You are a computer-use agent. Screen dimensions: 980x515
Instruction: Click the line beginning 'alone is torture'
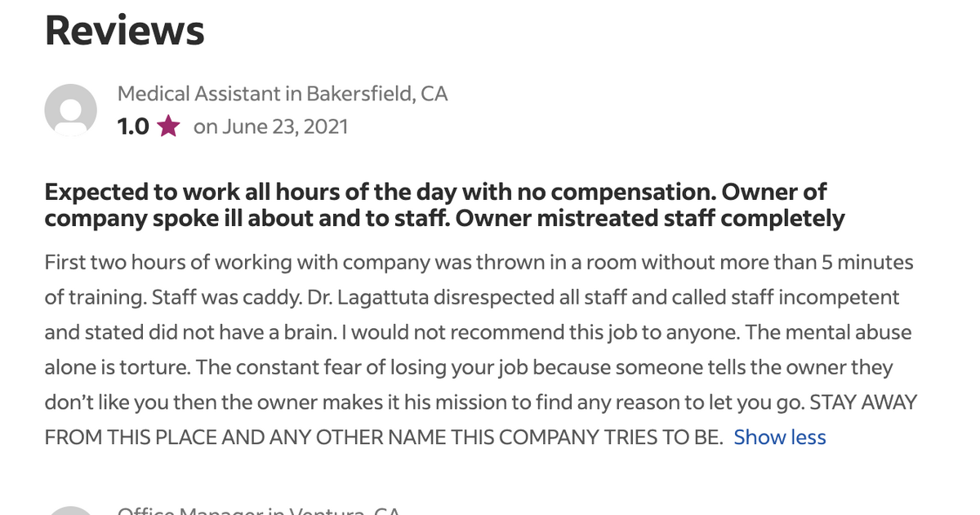pyautogui.click(x=468, y=367)
